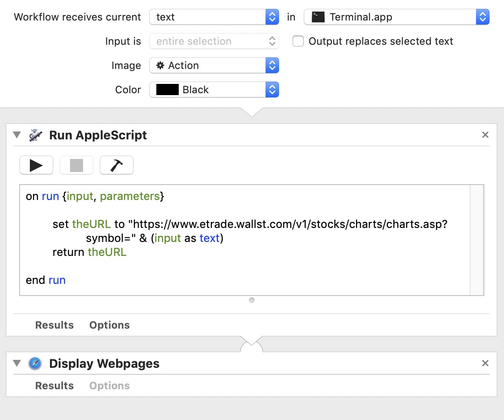Click the black color swatch
504x420 pixels.
click(x=168, y=90)
